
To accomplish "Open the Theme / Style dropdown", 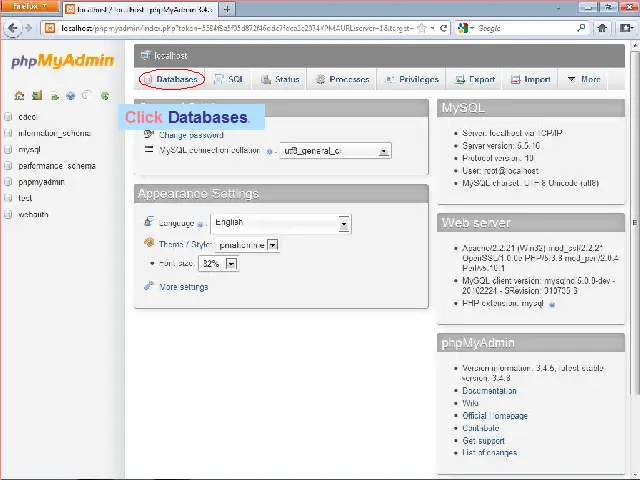I will [x=247, y=245].
